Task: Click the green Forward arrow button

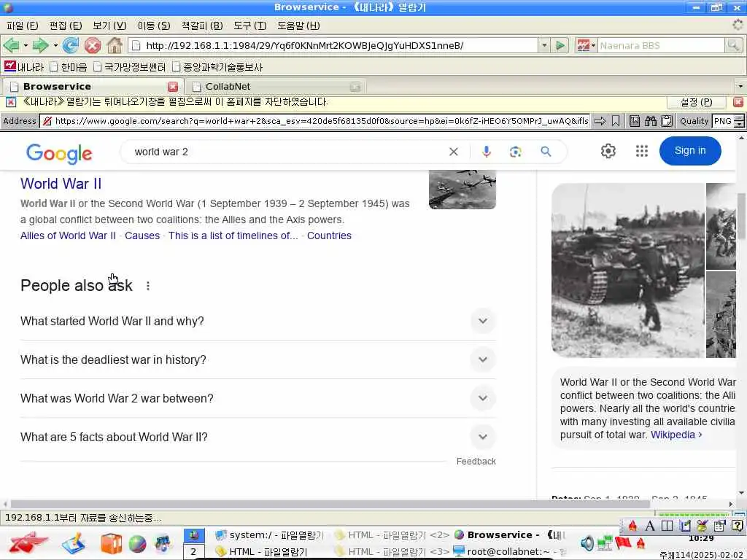Action: 40,46
